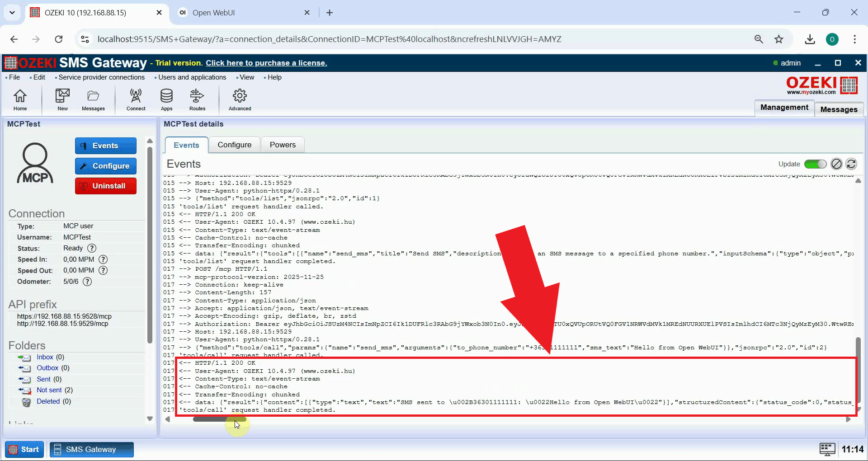Open the Help menu
The width and height of the screenshot is (868, 461).
coord(274,77)
